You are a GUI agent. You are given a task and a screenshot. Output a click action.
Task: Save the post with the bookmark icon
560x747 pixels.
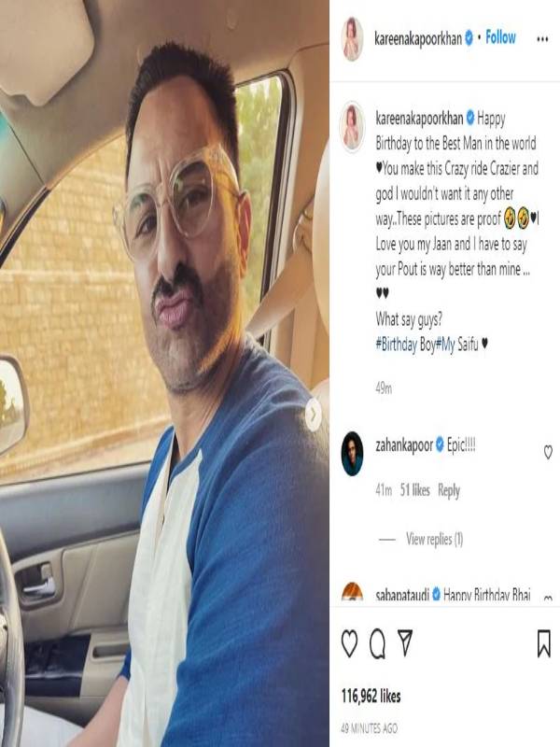coord(544,643)
